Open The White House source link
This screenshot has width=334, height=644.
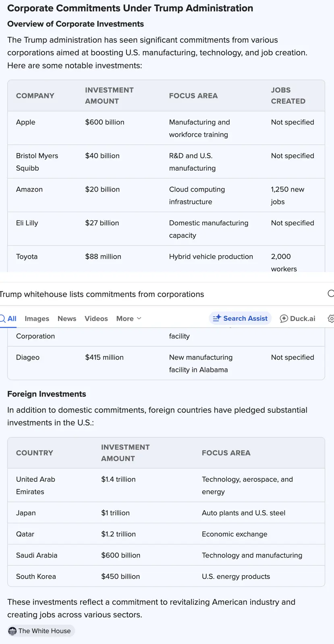click(x=41, y=631)
